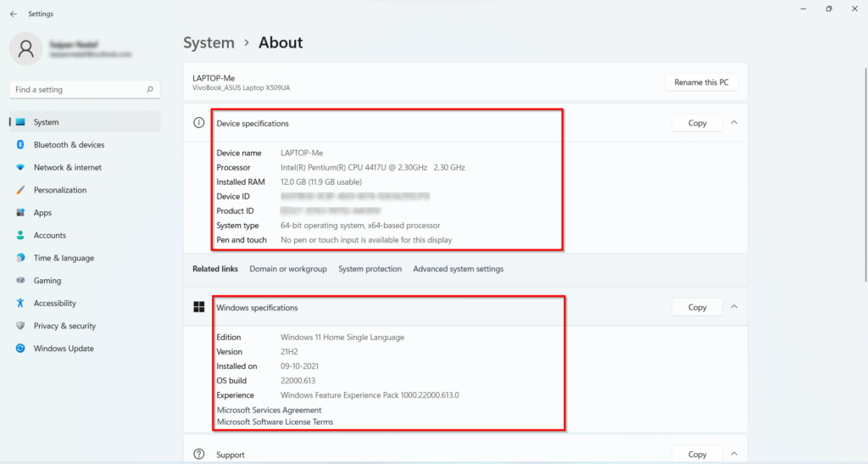Click the No pen or touch text
The width and height of the screenshot is (868, 464).
coord(366,240)
